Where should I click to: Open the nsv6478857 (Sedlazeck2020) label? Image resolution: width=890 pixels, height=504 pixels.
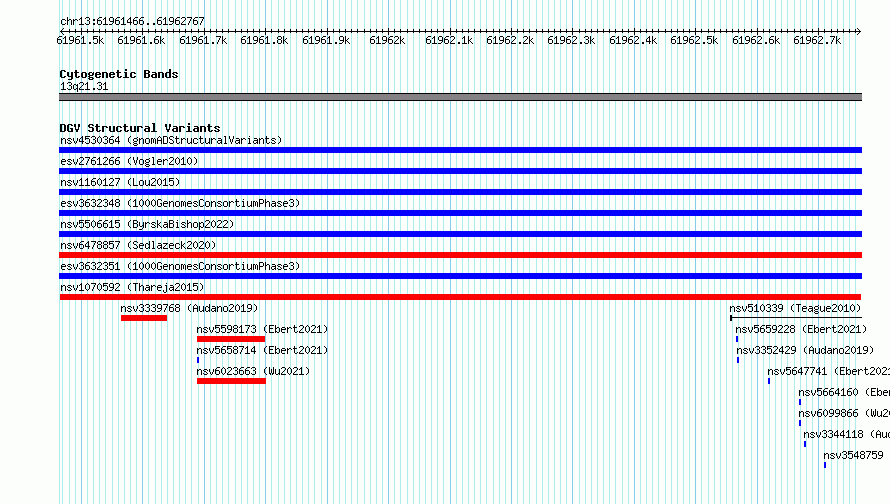click(138, 245)
